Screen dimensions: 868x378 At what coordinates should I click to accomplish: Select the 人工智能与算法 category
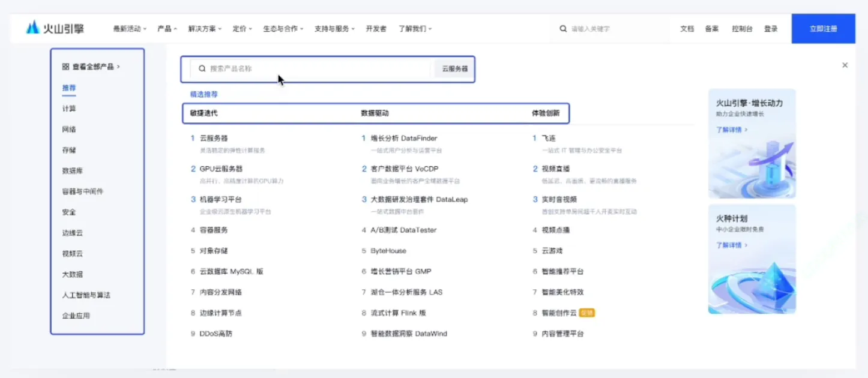coord(86,295)
